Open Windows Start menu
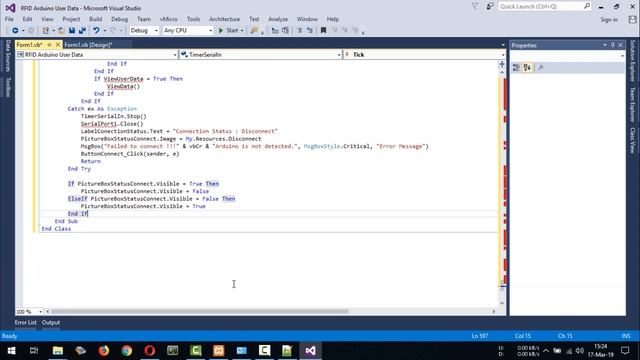The width and height of the screenshot is (640, 360). [11, 351]
